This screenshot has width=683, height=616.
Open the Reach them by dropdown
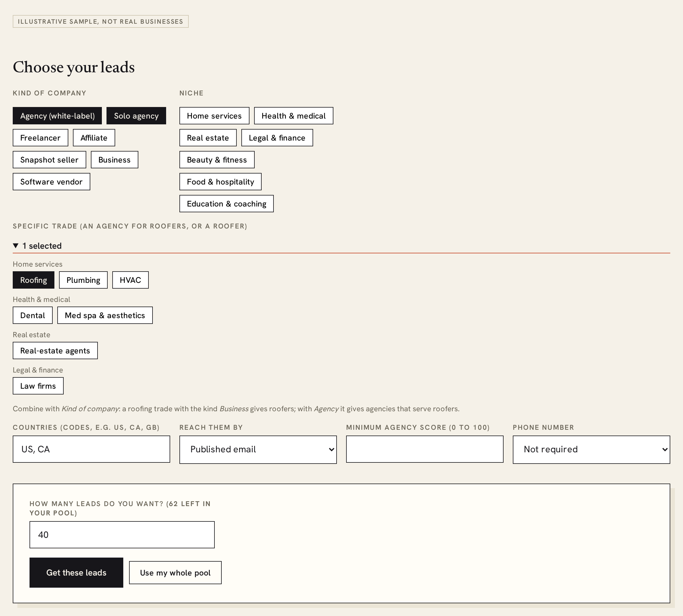pyautogui.click(x=258, y=449)
